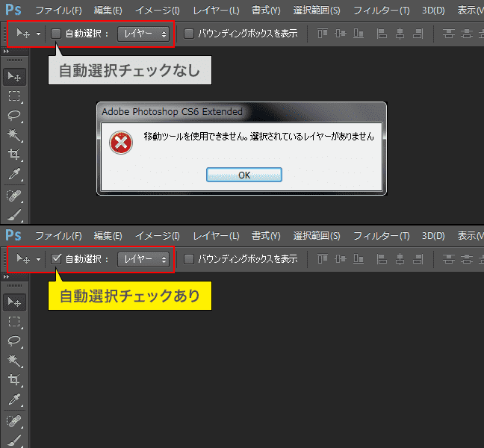Enable the unchecked 自動選択 checkbox
The image size is (484, 448).
(x=56, y=34)
